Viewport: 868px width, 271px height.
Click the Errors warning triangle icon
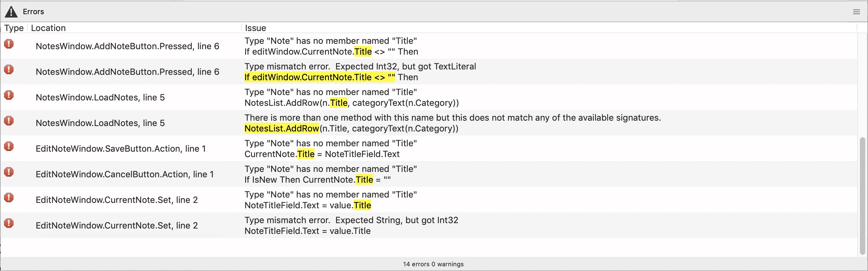click(x=11, y=12)
